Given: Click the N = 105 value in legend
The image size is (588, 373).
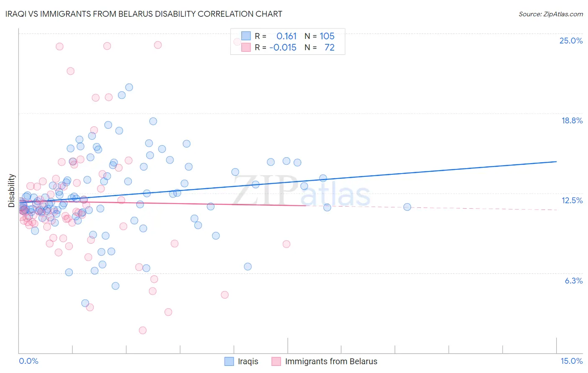Looking at the screenshot, I should coord(320,36).
